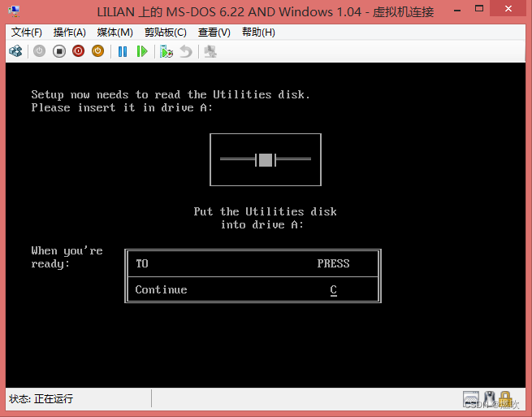Viewport: 532px width, 417px height.
Task: Click the keyboard status icon in the status bar
Action: point(471,398)
